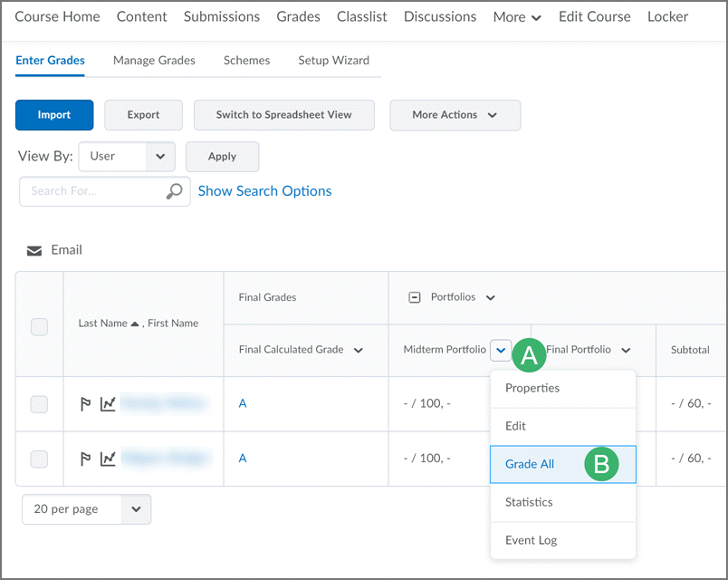
Task: Select Properties from the context menu
Action: [562, 388]
